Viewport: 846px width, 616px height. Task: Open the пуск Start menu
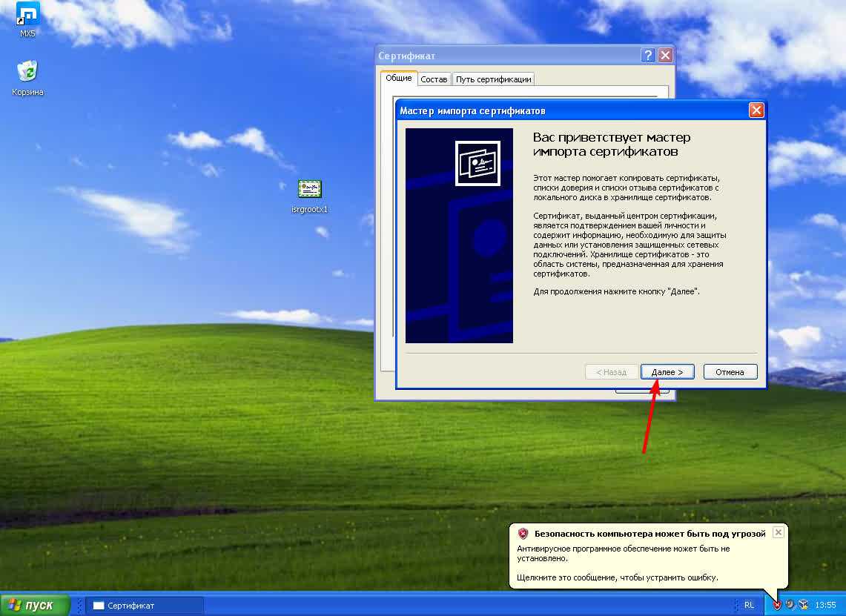(x=35, y=605)
